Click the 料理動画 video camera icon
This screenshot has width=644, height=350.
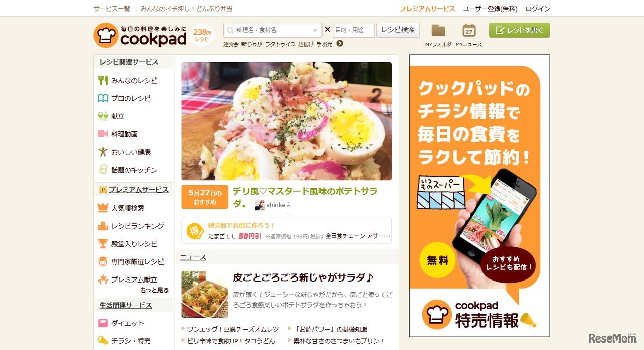[x=103, y=134]
